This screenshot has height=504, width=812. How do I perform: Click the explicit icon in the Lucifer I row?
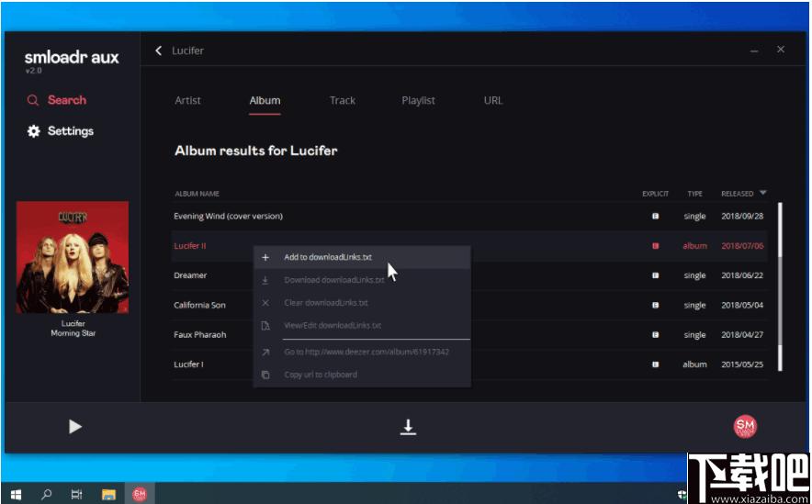[x=655, y=364]
